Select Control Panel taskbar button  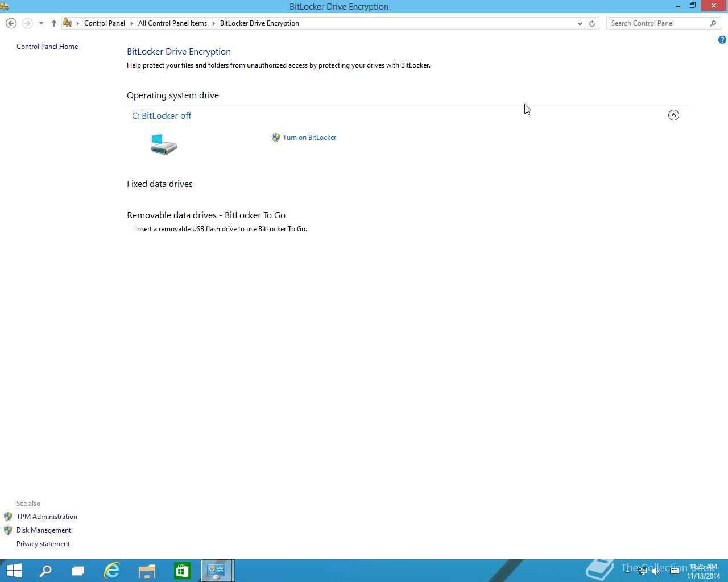click(217, 571)
